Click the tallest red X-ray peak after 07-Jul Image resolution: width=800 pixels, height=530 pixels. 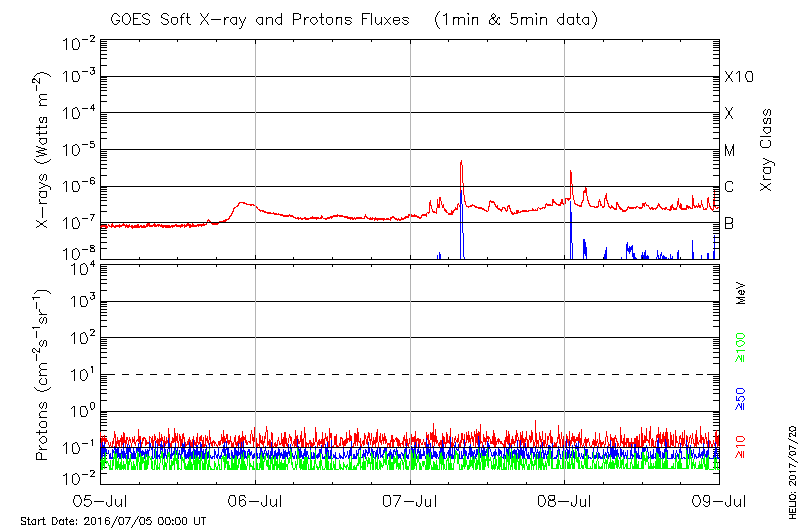pyautogui.click(x=461, y=162)
